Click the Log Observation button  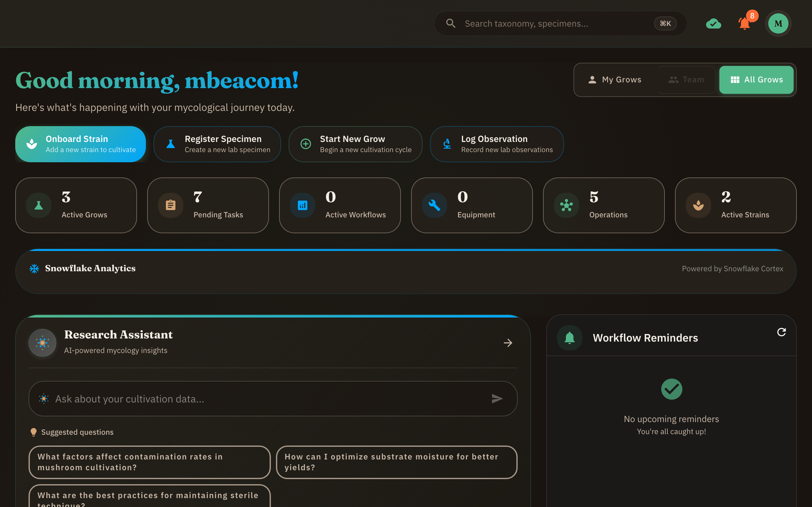497,144
